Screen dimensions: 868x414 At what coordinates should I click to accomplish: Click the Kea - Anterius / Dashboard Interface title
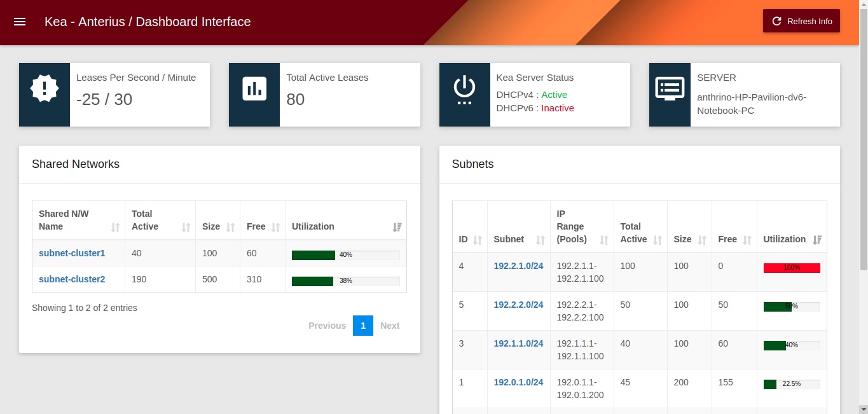(148, 22)
